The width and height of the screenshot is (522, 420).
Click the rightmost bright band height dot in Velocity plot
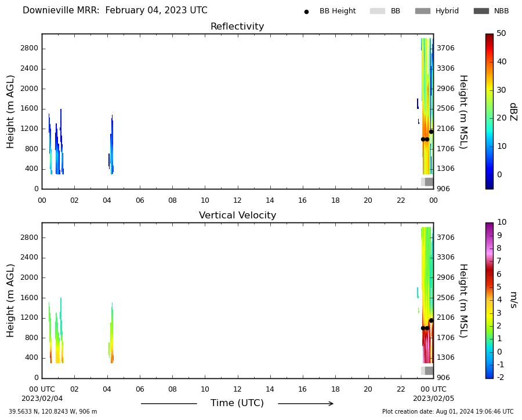click(x=431, y=320)
